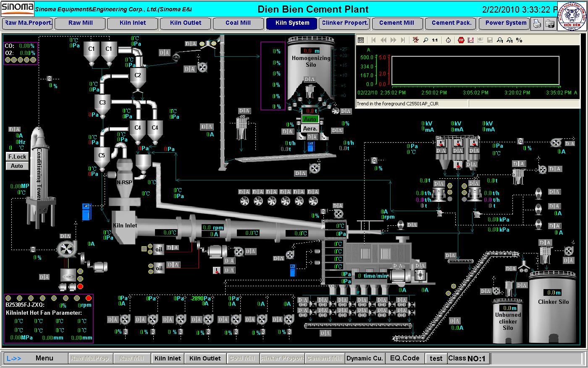588x368 pixels.
Task: Activate the trend zoom magnifier
Action: point(425,40)
